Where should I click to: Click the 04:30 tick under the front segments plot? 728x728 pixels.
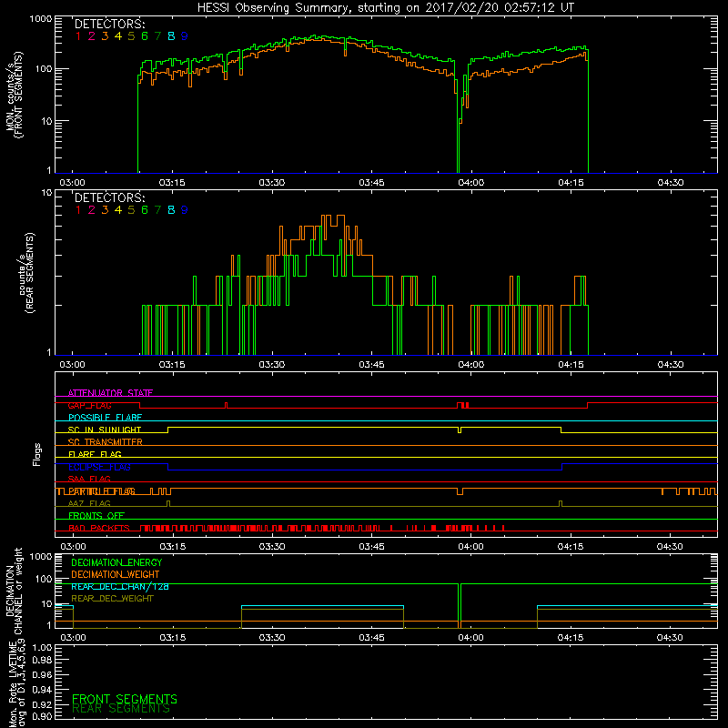671,183
